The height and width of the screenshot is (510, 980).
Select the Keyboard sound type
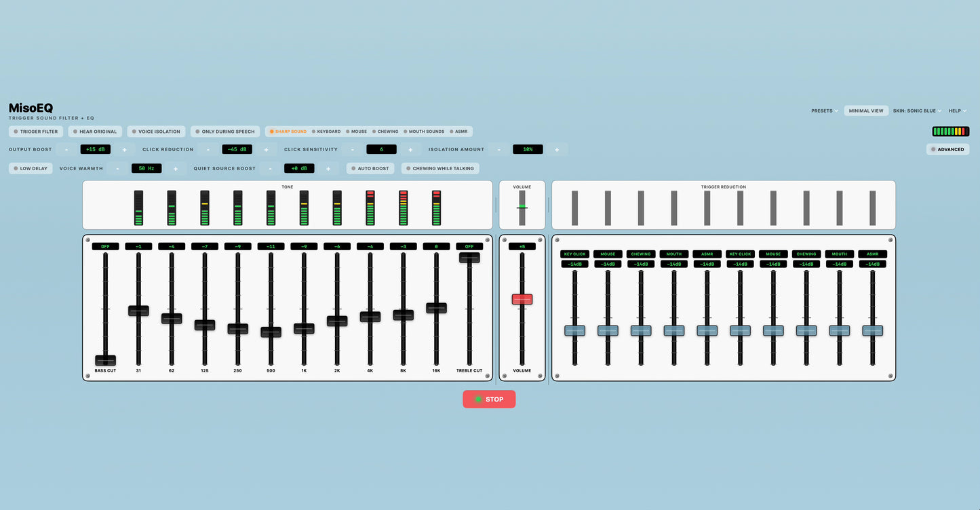pyautogui.click(x=326, y=132)
